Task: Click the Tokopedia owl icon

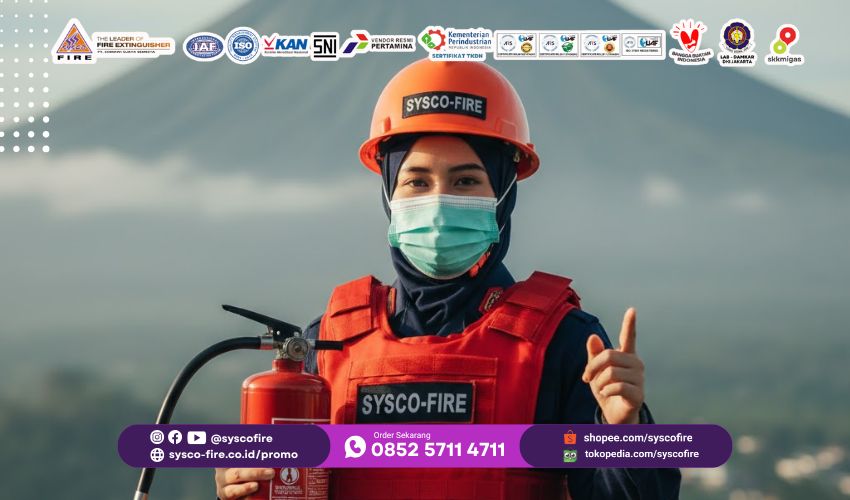Action: point(570,455)
